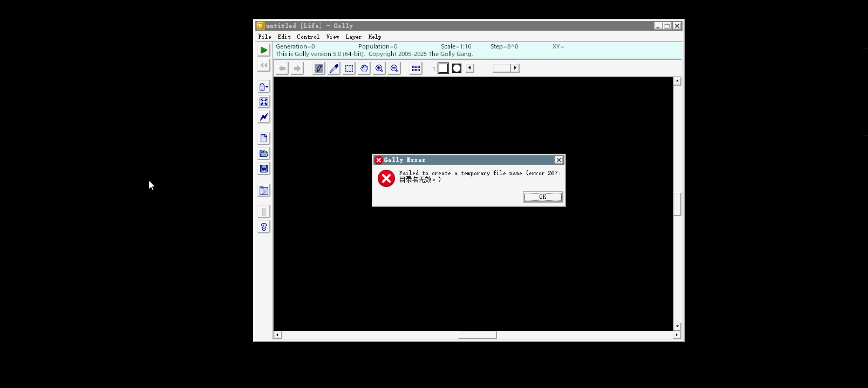
Task: Toggle the show files panel icon
Action: pos(264,191)
